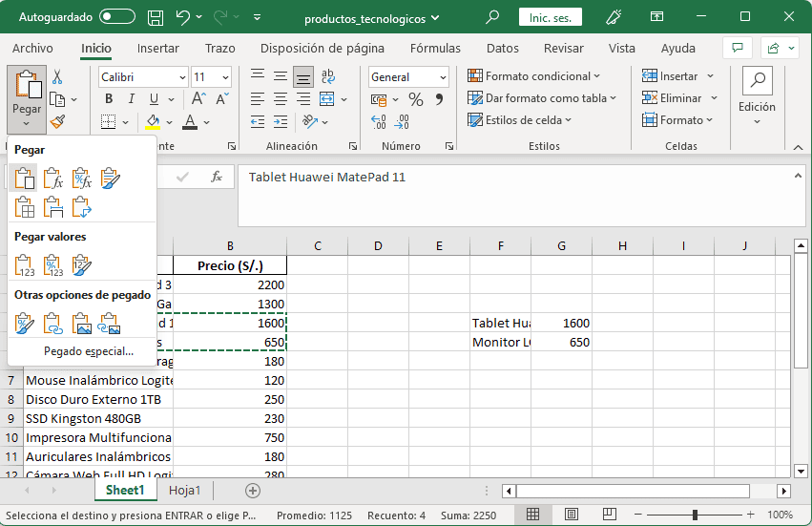Choose Keep source formatting paste option
This screenshot has height=526, width=812.
pyautogui.click(x=111, y=179)
